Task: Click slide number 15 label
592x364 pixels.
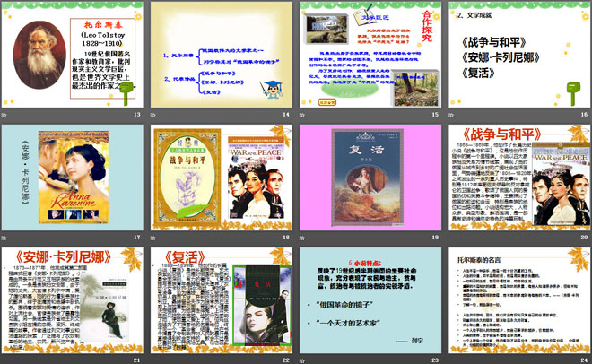Action: [435, 114]
